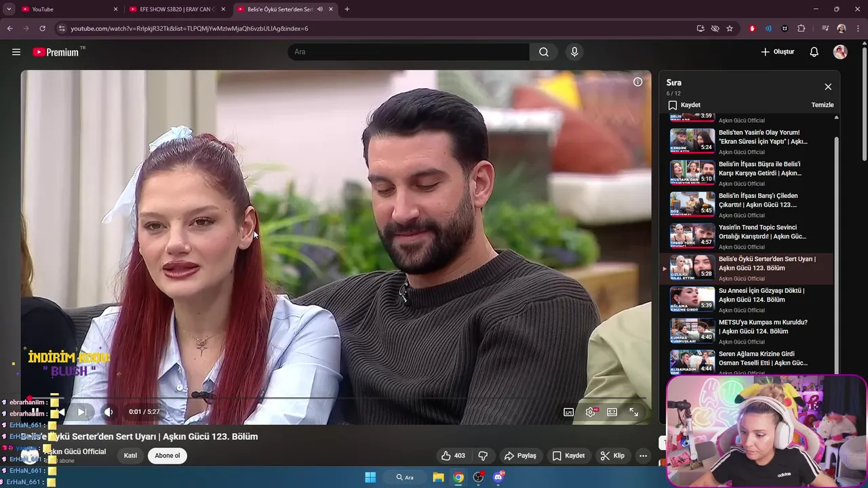The image size is (868, 488).
Task: Open the Chrome tab search dropdown
Action: [9, 9]
